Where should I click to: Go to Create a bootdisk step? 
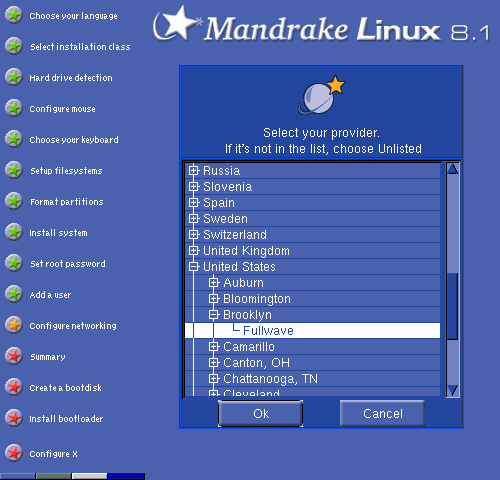coord(66,388)
